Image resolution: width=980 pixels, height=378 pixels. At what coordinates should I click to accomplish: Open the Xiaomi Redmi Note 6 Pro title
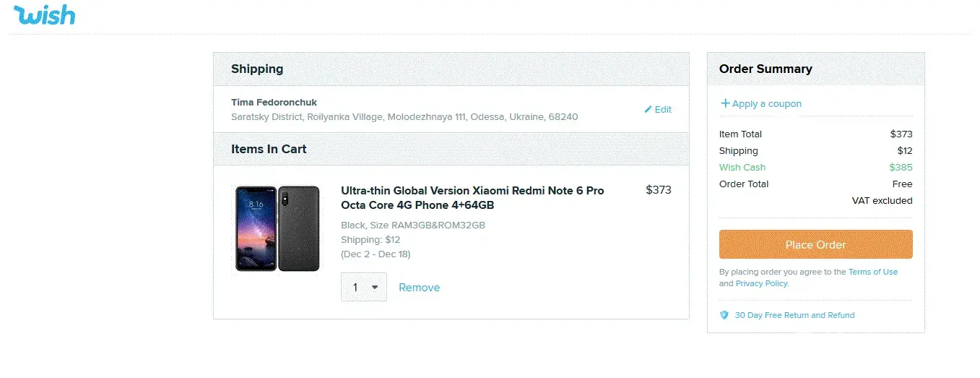pyautogui.click(x=472, y=197)
